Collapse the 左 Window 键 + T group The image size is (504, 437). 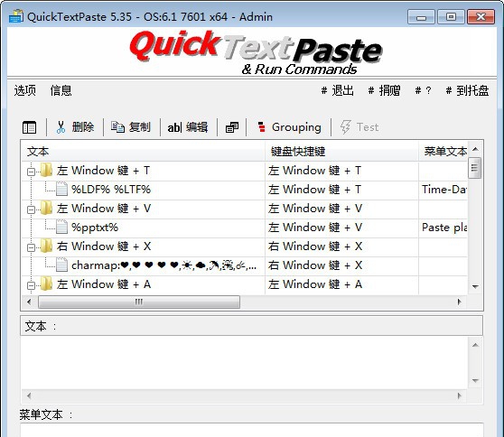tap(32, 172)
